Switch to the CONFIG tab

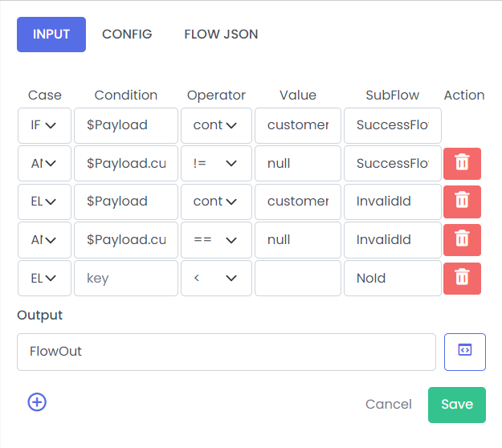pyautogui.click(x=127, y=35)
